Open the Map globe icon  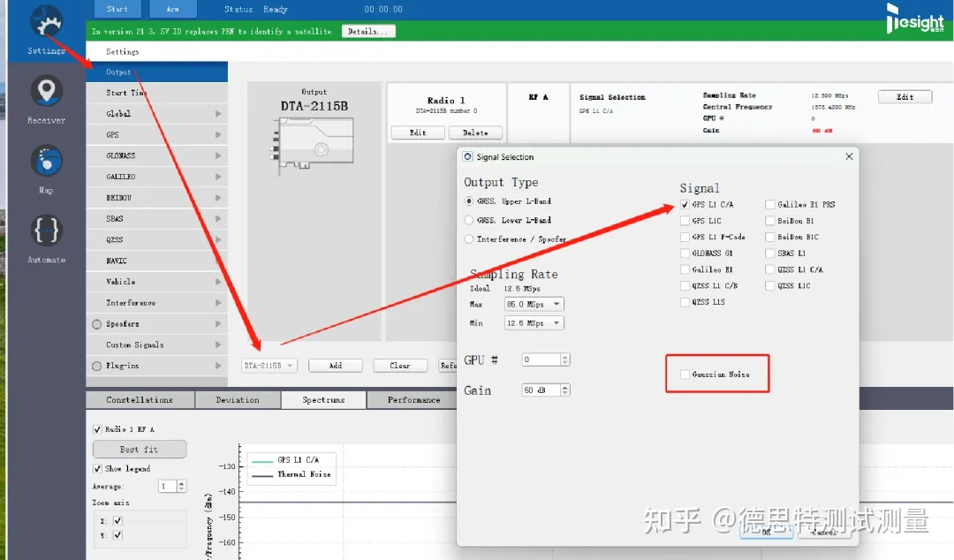(46, 162)
